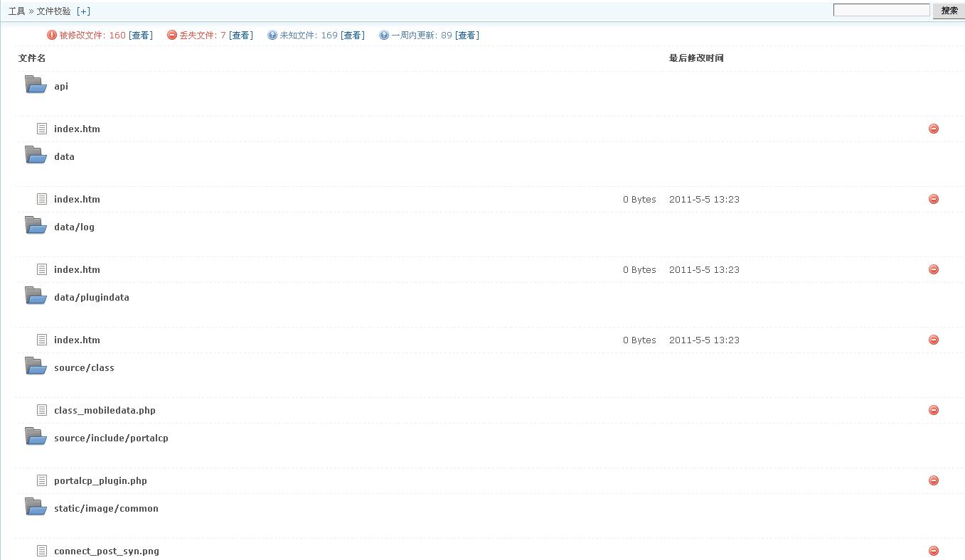Click the 搜索 search button
The height and width of the screenshot is (560, 965).
(949, 11)
